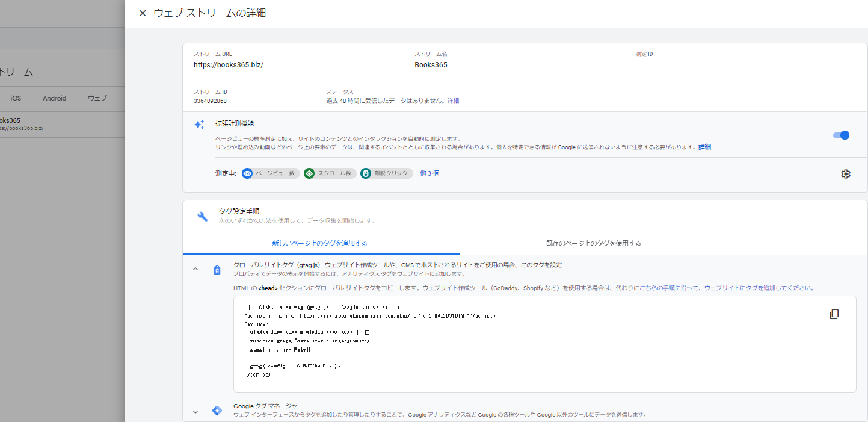The image size is (868, 422).
Task: Click the Google タグ マネージャー diamond icon
Action: (x=217, y=410)
